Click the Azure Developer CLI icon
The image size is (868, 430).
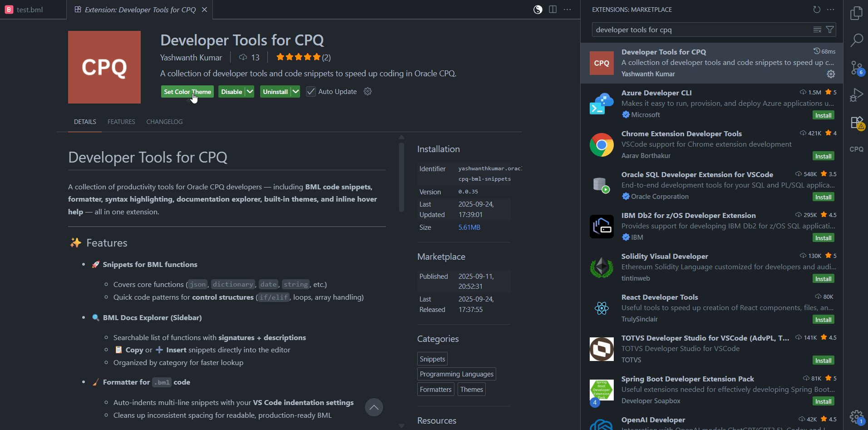click(x=602, y=104)
